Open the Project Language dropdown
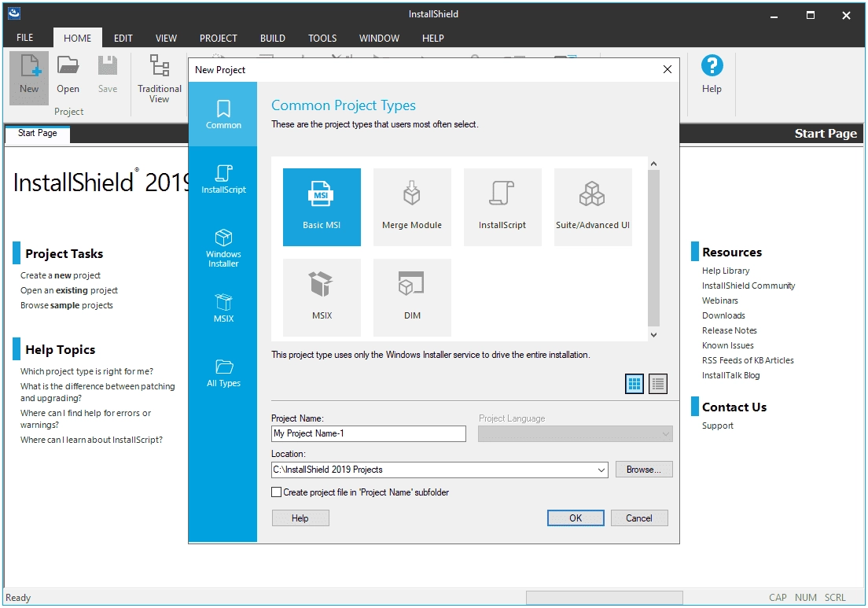The width and height of the screenshot is (868, 608). tap(576, 433)
